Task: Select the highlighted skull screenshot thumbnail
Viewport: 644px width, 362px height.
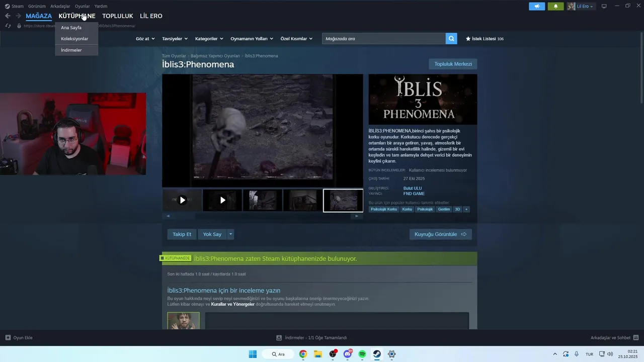Action: coord(343,200)
